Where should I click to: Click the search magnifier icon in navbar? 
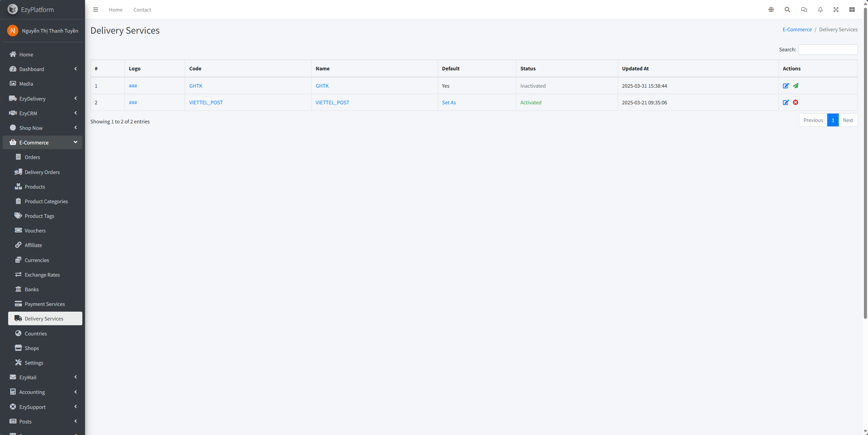click(x=787, y=10)
